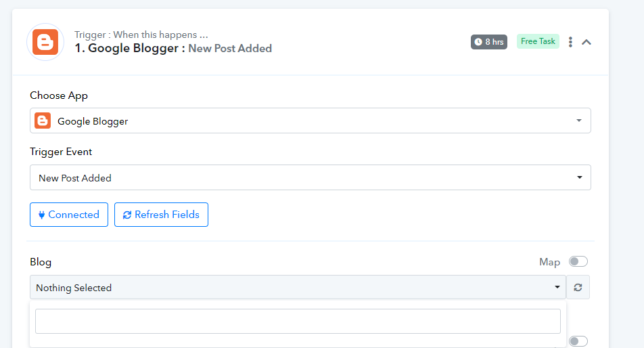
Task: Click the Connected button
Action: click(x=69, y=215)
